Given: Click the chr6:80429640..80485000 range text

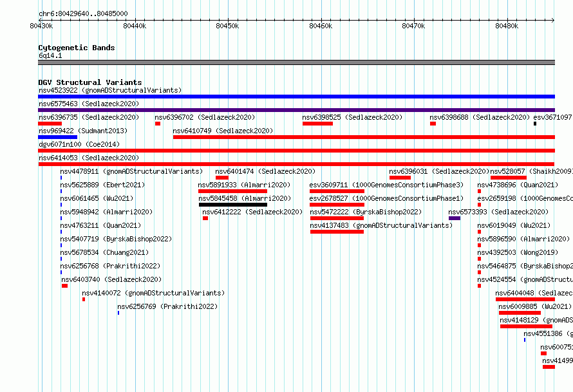Looking at the screenshot, I should [83, 14].
